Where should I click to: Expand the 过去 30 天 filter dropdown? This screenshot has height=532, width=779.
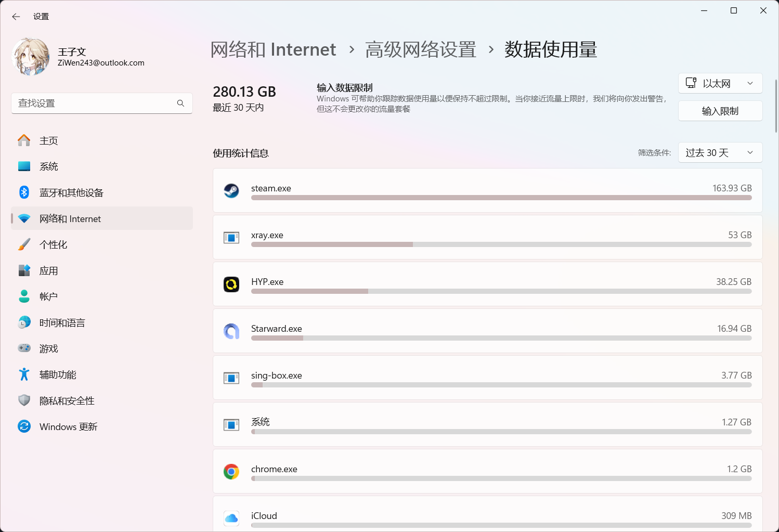pyautogui.click(x=720, y=152)
